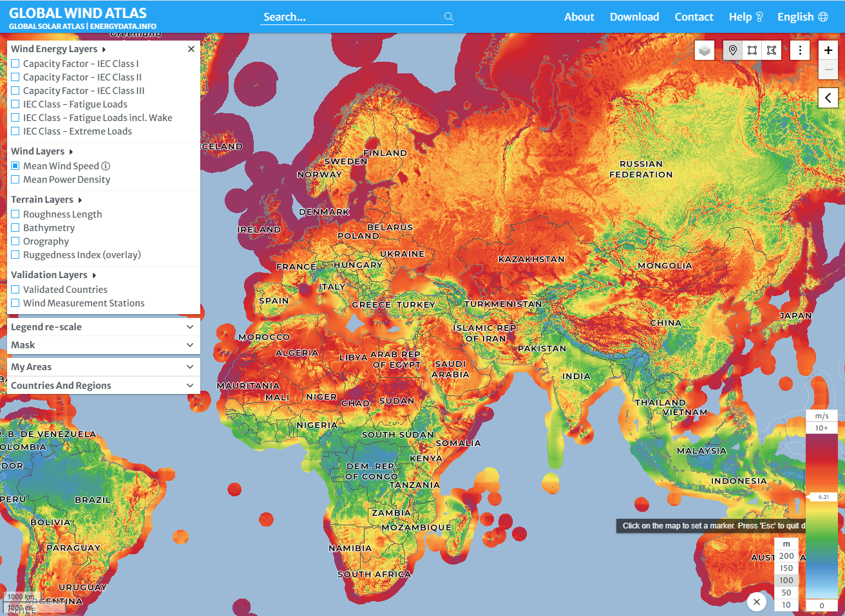845x616 pixels.
Task: Select the point marker tool
Action: pos(732,50)
